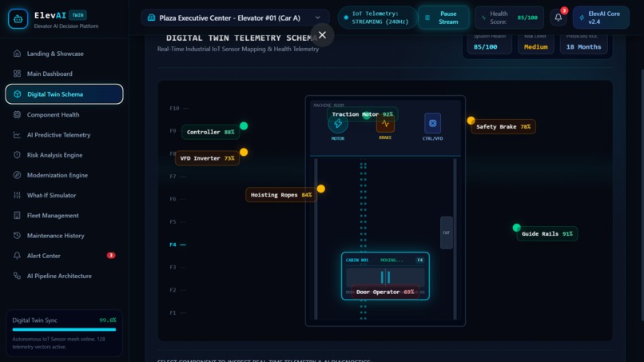Click the What-If Simulator sliders icon
The height and width of the screenshot is (362, 644).
[x=17, y=195]
